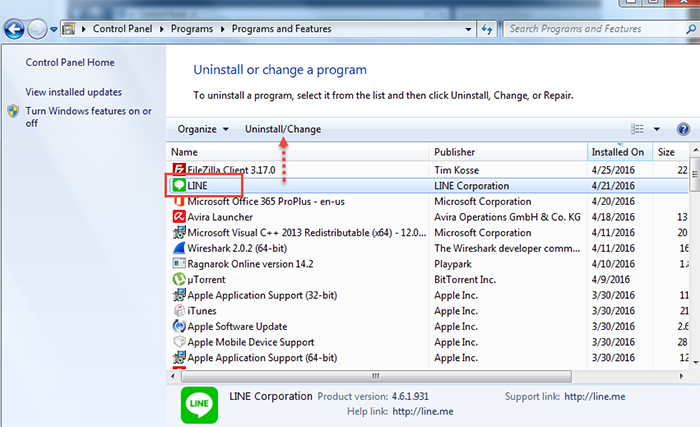
Task: Select Ragnarok Online version 14.2 icon
Action: tap(179, 264)
